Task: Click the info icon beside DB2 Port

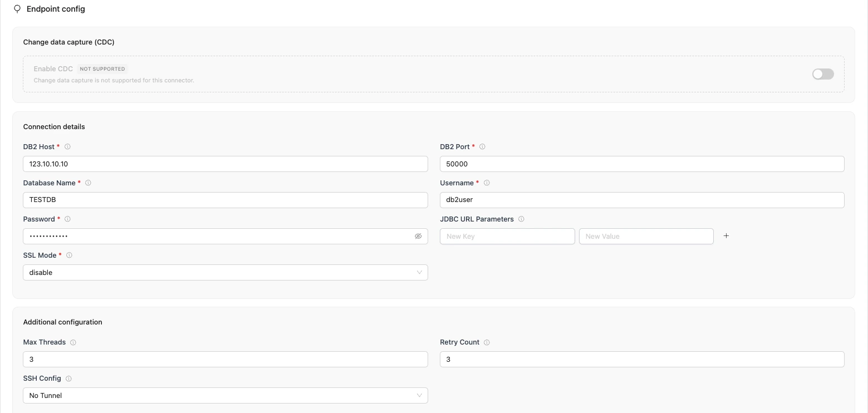Action: (482, 147)
